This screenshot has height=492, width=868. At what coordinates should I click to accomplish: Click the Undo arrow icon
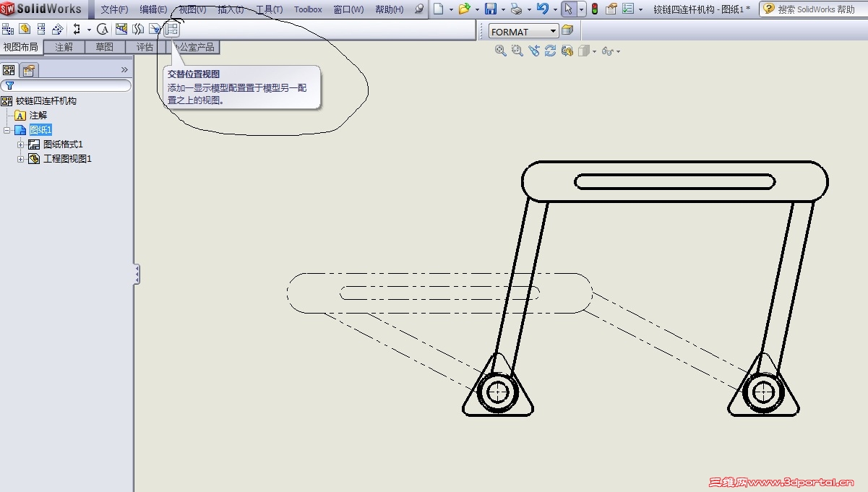542,9
